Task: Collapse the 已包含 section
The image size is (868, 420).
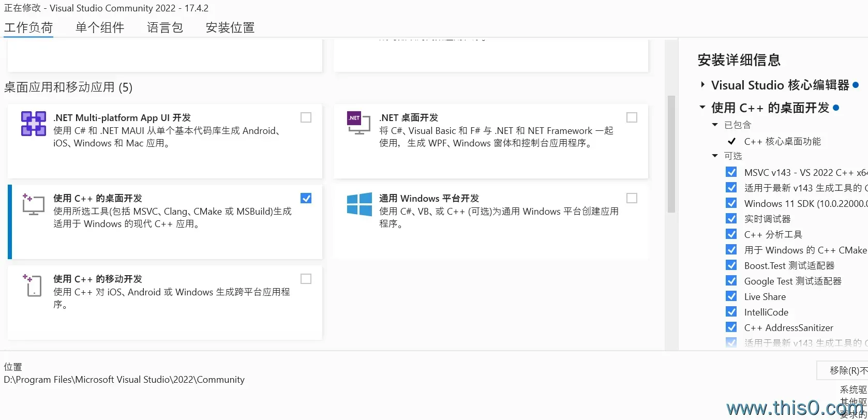Action: click(715, 125)
